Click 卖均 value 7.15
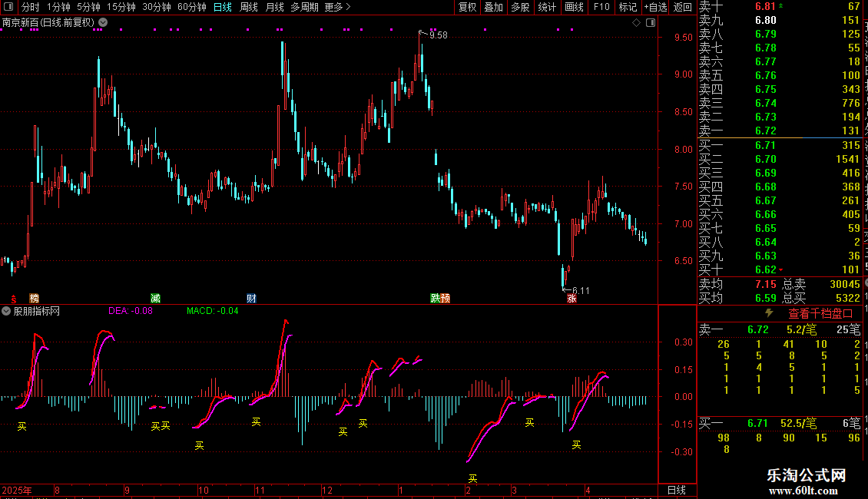 coord(766,284)
